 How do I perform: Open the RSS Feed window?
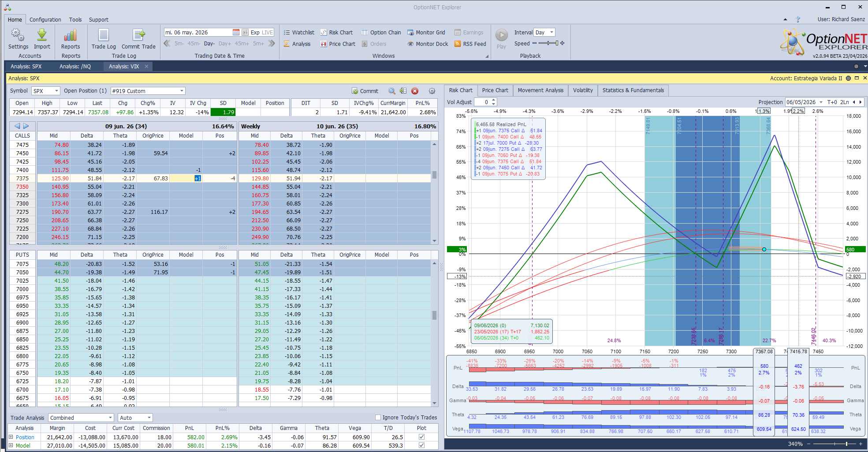tap(470, 44)
